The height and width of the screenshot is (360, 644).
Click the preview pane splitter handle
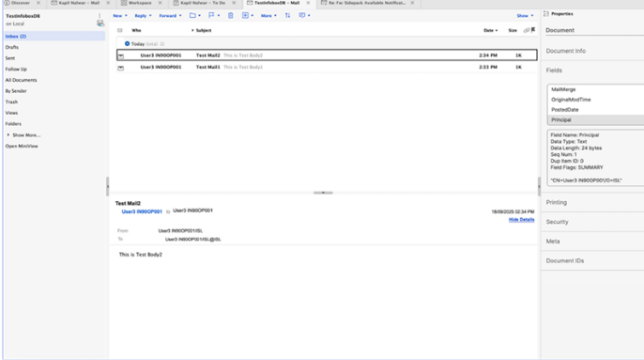pos(323,193)
